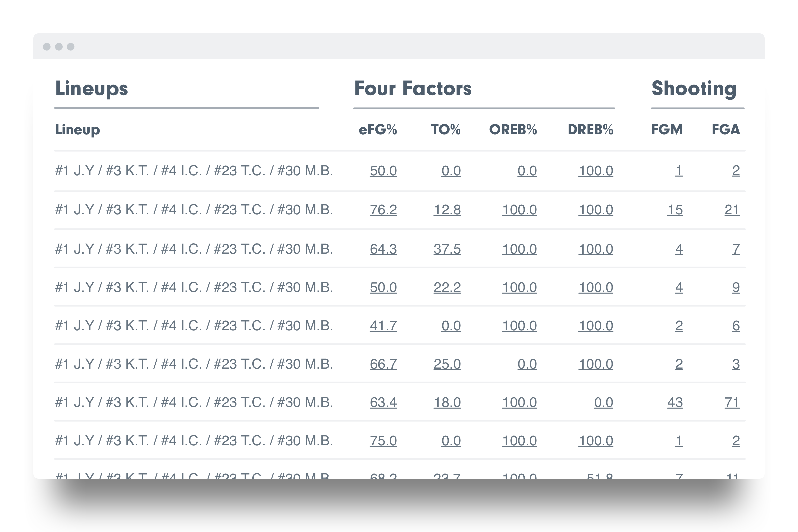
Task: Select the 21 FGA link
Action: pyautogui.click(x=732, y=210)
